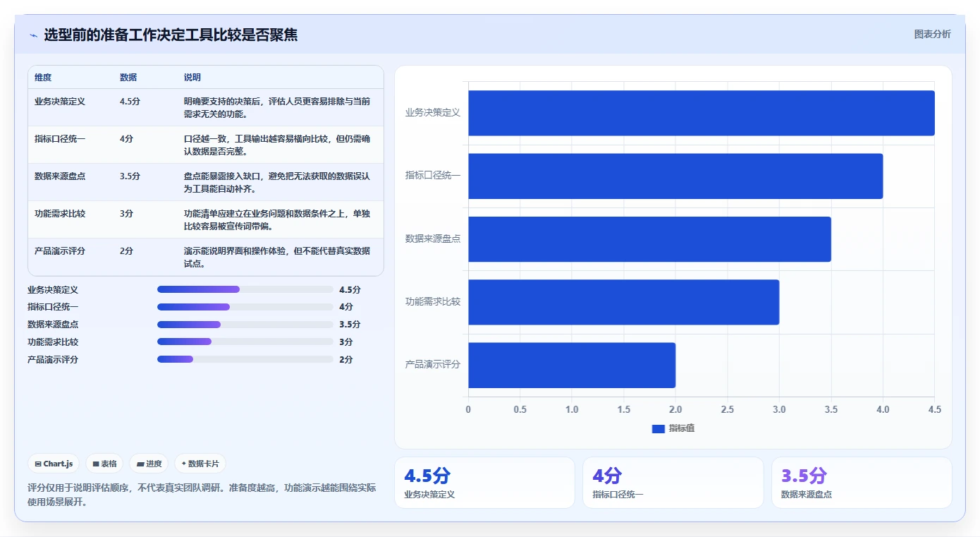Image resolution: width=980 pixels, height=537 pixels.
Task: Click the 指标口径统一 progress bar
Action: pos(245,307)
